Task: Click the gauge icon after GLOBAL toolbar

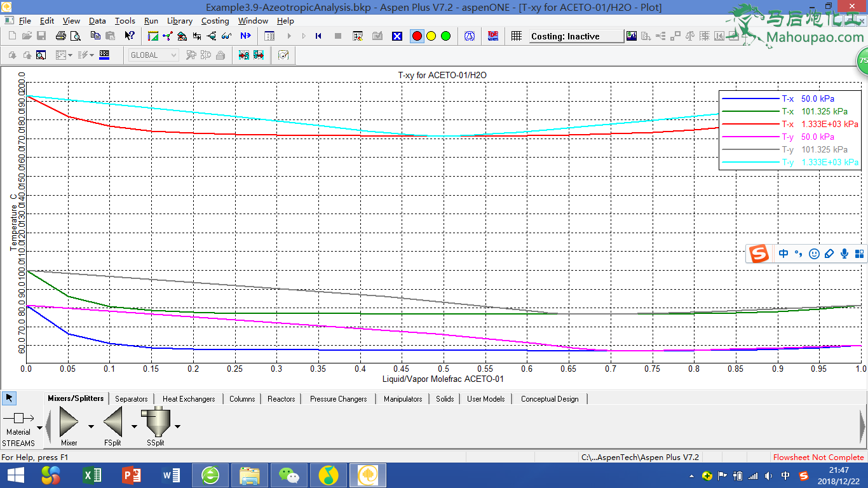Action: click(283, 55)
